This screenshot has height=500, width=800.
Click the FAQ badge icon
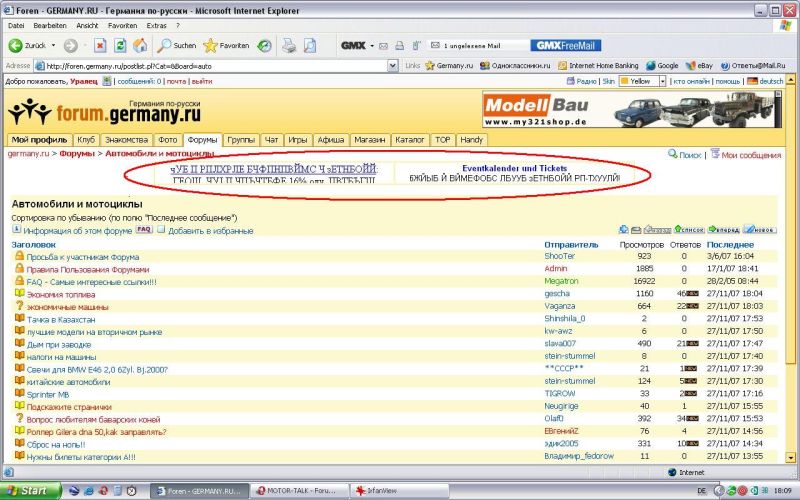click(144, 230)
